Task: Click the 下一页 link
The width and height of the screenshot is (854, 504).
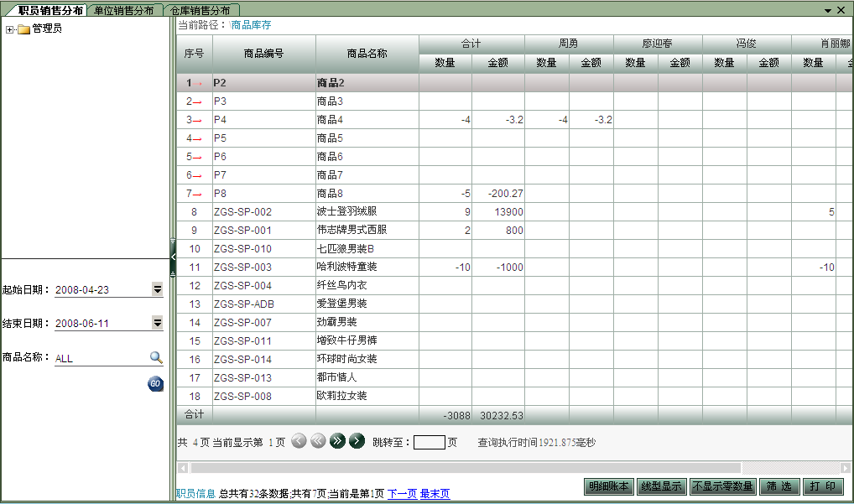Action: (402, 494)
